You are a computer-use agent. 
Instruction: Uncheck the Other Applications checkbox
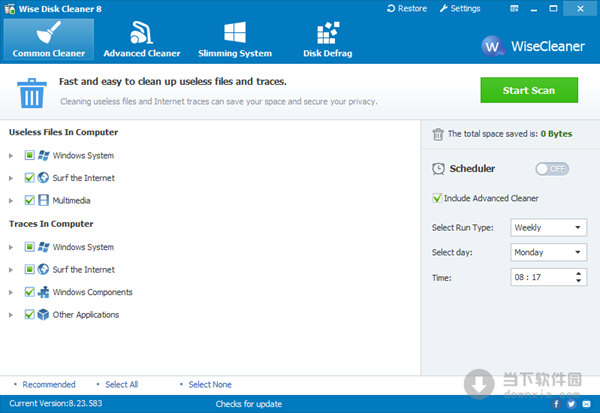[29, 314]
